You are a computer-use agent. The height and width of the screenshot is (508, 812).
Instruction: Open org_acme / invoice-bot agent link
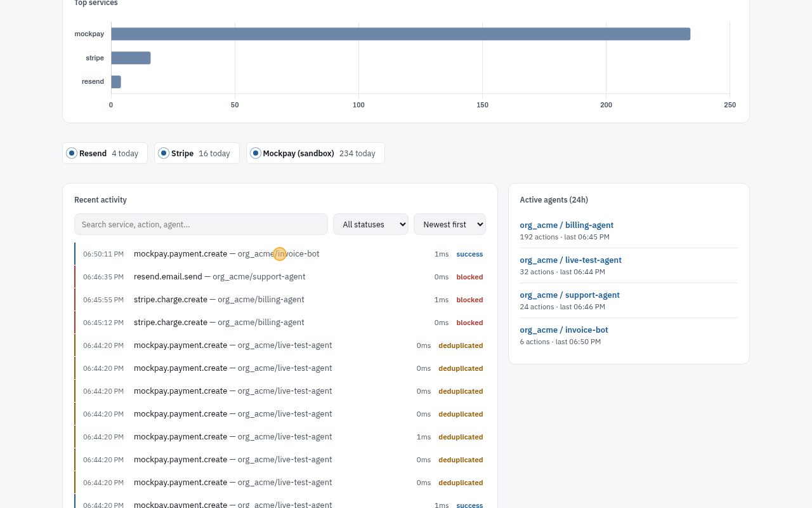564,330
